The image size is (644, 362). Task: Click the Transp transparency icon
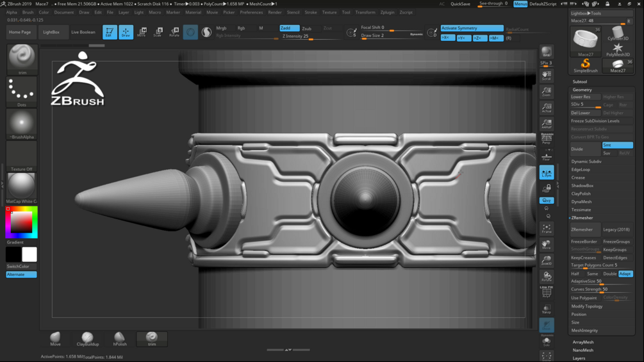(546, 309)
